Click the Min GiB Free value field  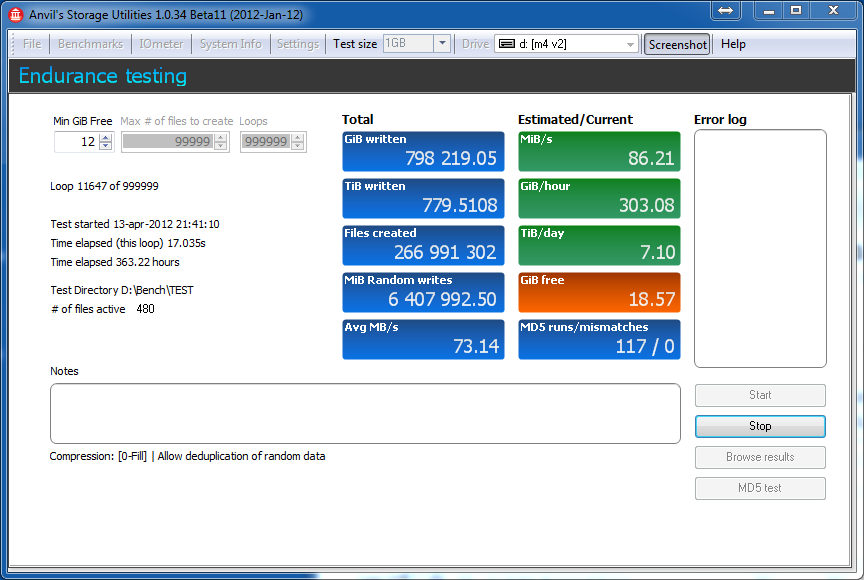pos(77,142)
